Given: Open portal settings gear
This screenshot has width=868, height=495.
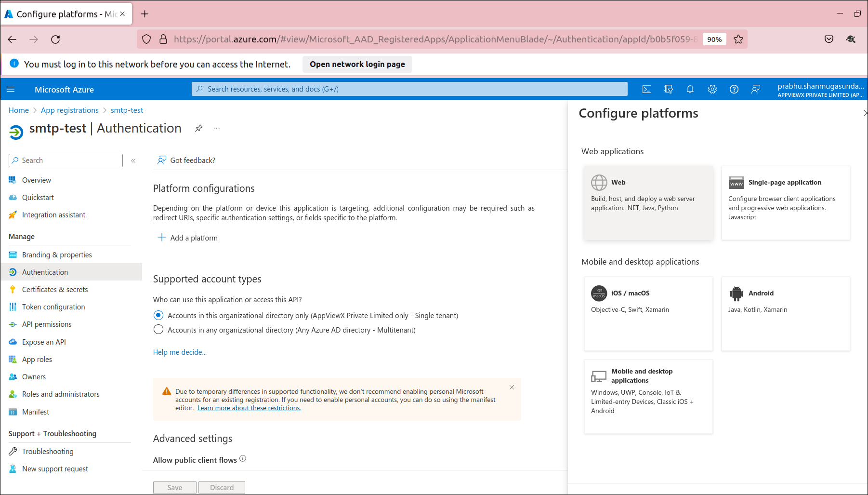Looking at the screenshot, I should pyautogui.click(x=712, y=89).
